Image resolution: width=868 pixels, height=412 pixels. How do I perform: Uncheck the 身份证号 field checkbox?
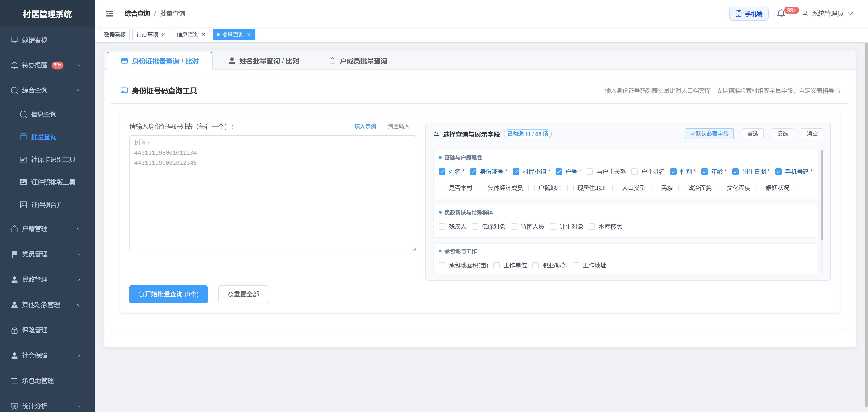(x=473, y=172)
